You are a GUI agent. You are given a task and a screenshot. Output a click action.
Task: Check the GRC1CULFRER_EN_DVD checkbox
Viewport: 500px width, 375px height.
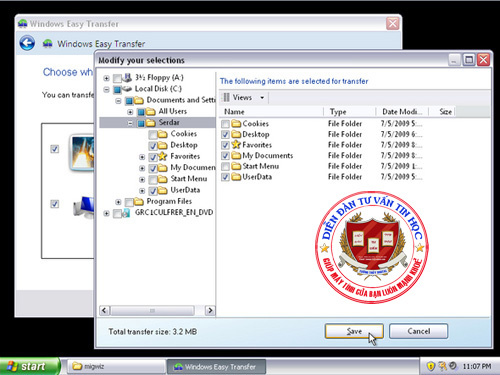pos(117,214)
